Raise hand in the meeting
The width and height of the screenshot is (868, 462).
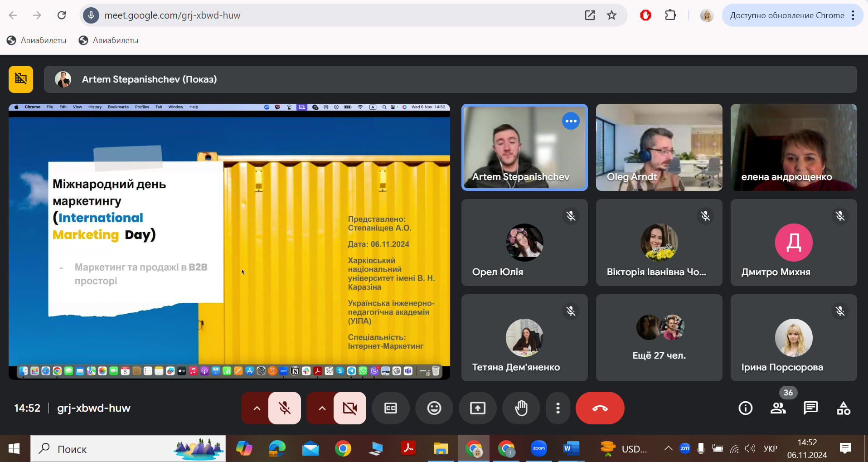pyautogui.click(x=521, y=408)
